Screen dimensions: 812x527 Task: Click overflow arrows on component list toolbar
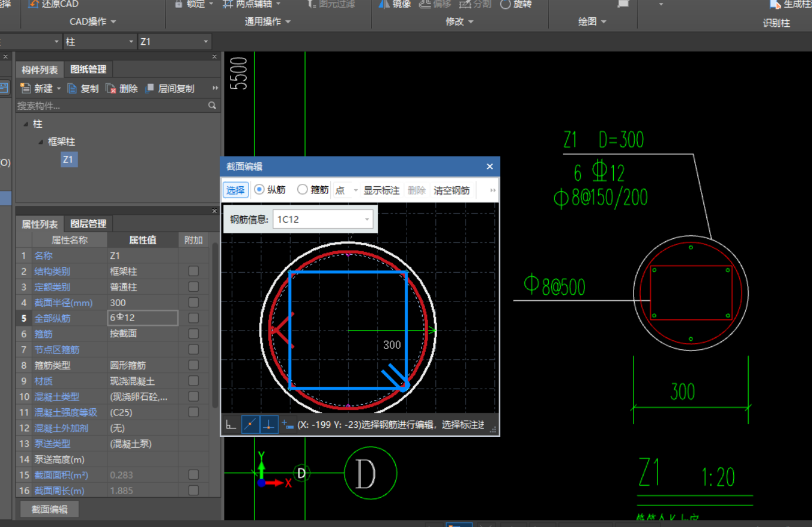click(215, 88)
